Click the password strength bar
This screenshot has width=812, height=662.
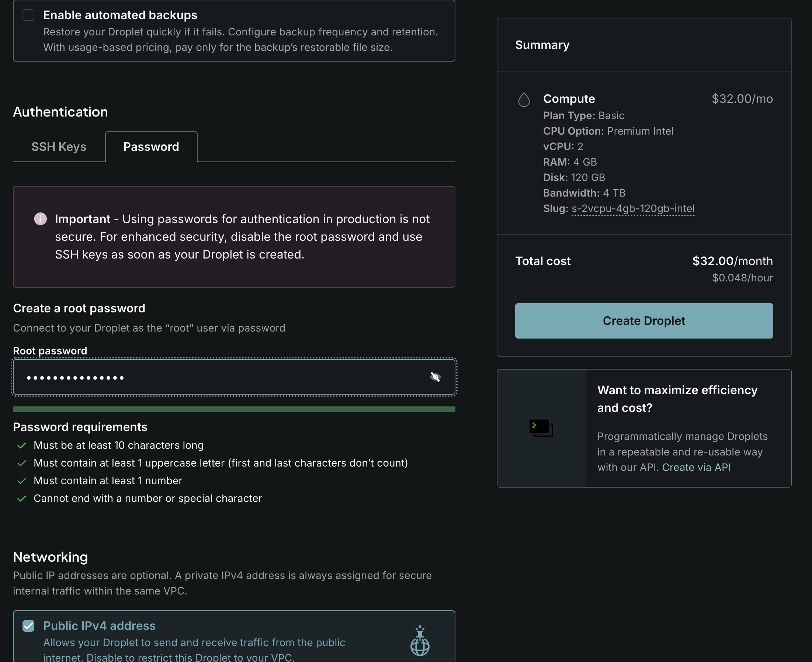pyautogui.click(x=234, y=409)
